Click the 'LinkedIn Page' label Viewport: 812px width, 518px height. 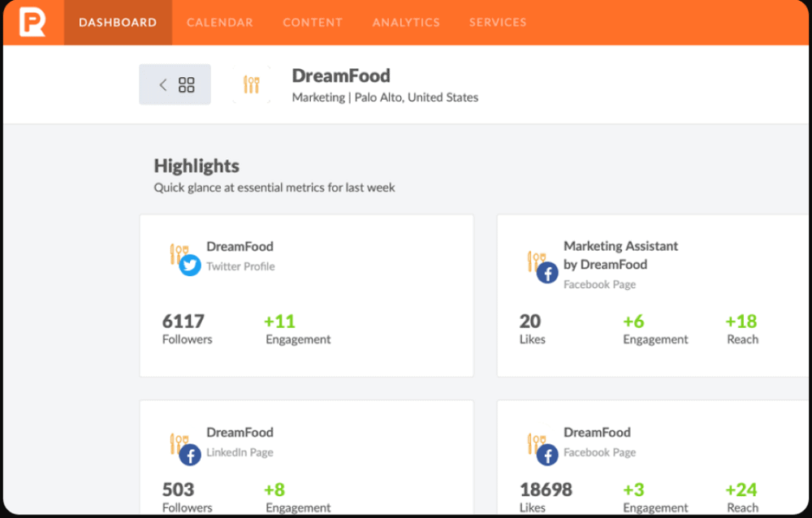click(x=240, y=452)
